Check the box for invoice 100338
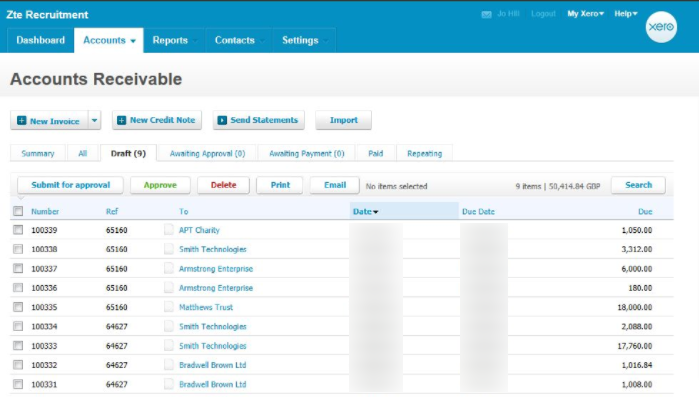Screen dimensions: 699x397 coord(18,249)
